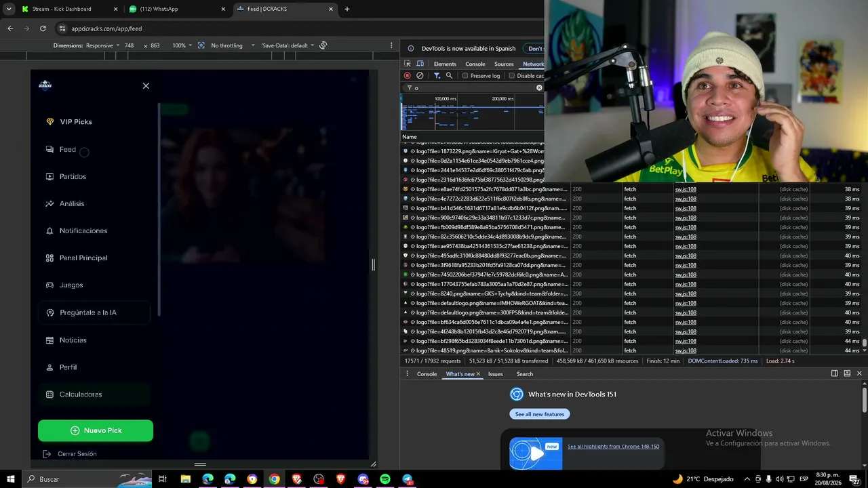The image size is (868, 488).
Task: Open Notificaciones bell icon
Action: click(50, 231)
